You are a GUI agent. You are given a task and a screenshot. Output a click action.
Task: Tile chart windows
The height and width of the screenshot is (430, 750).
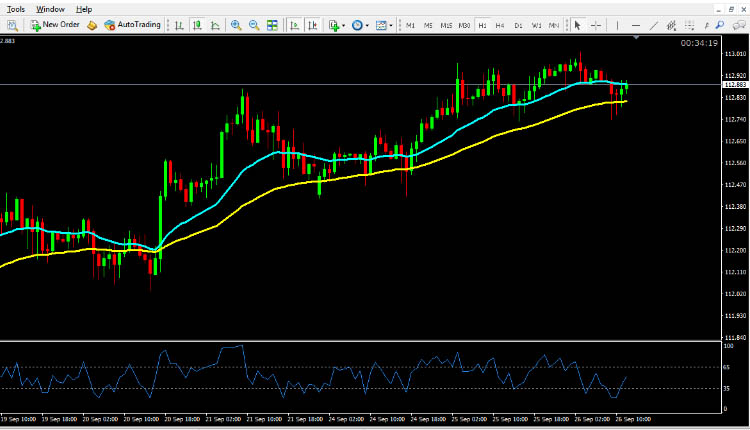click(272, 25)
